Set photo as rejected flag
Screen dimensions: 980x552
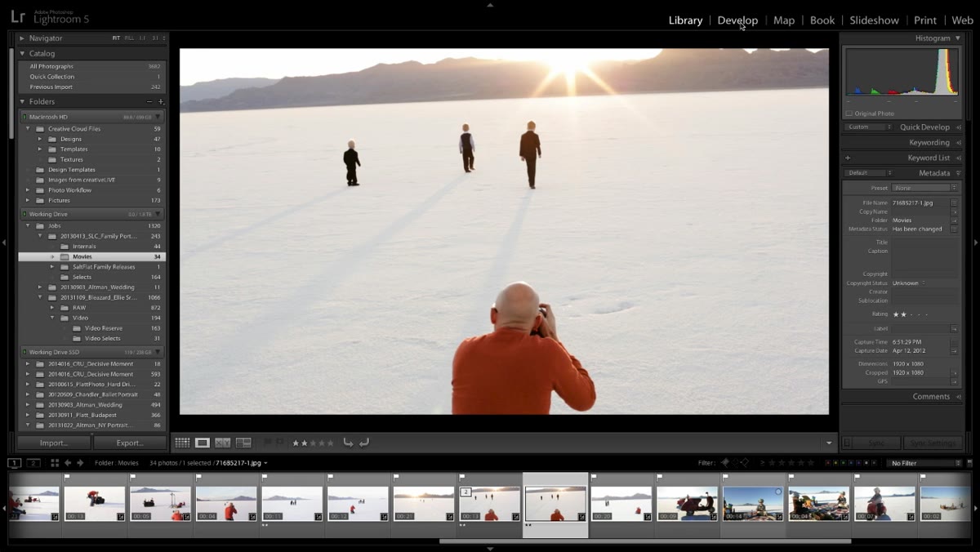(x=279, y=443)
